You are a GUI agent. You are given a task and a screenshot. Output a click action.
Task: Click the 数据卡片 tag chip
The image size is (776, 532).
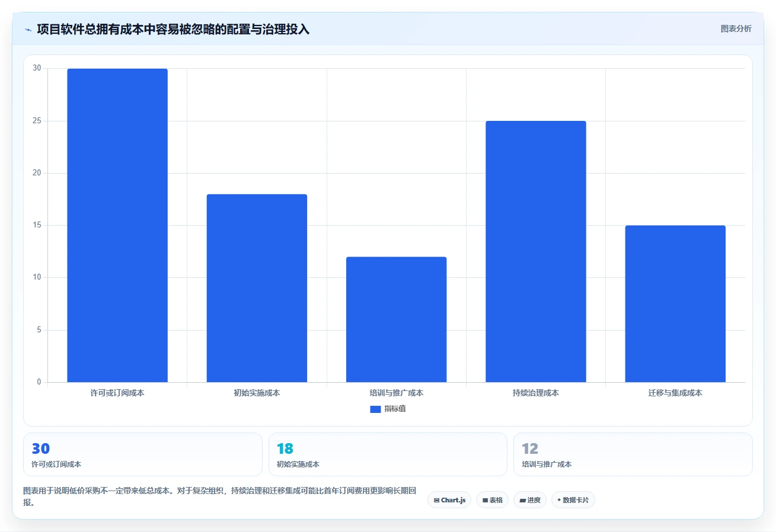coord(573,500)
